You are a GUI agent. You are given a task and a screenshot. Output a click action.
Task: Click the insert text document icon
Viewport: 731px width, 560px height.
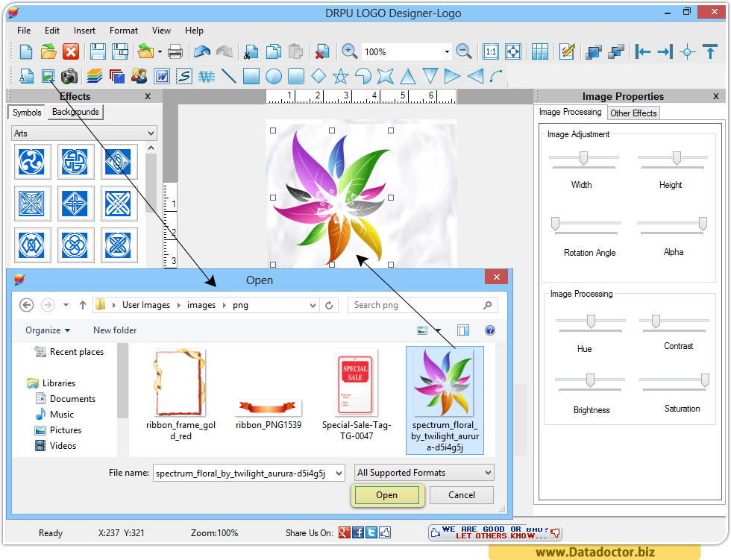pos(26,76)
